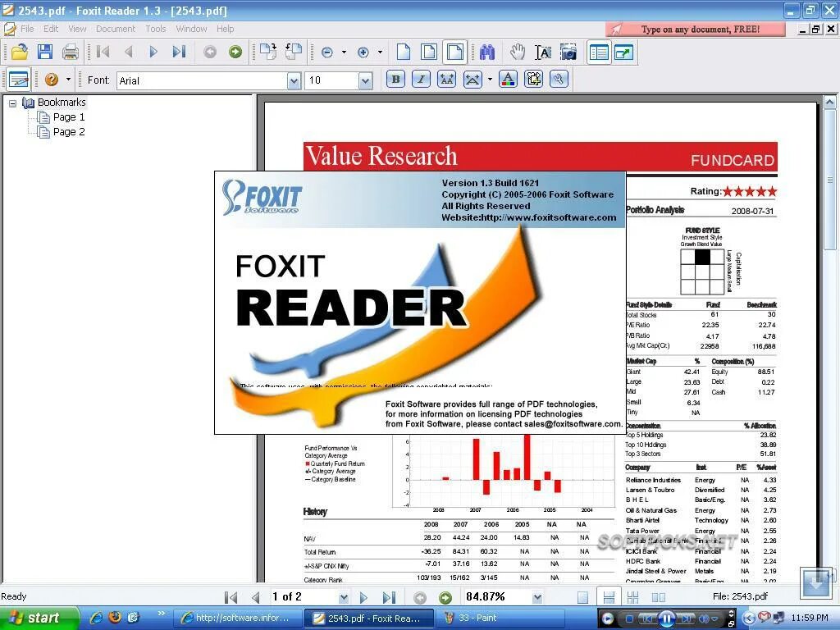
Task: Switch to 33 - Paint taskbar button
Action: tap(500, 619)
